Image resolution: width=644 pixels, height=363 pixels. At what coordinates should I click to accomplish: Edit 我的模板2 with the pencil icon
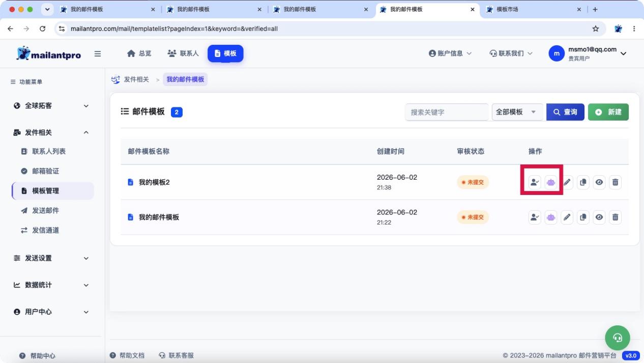point(567,182)
